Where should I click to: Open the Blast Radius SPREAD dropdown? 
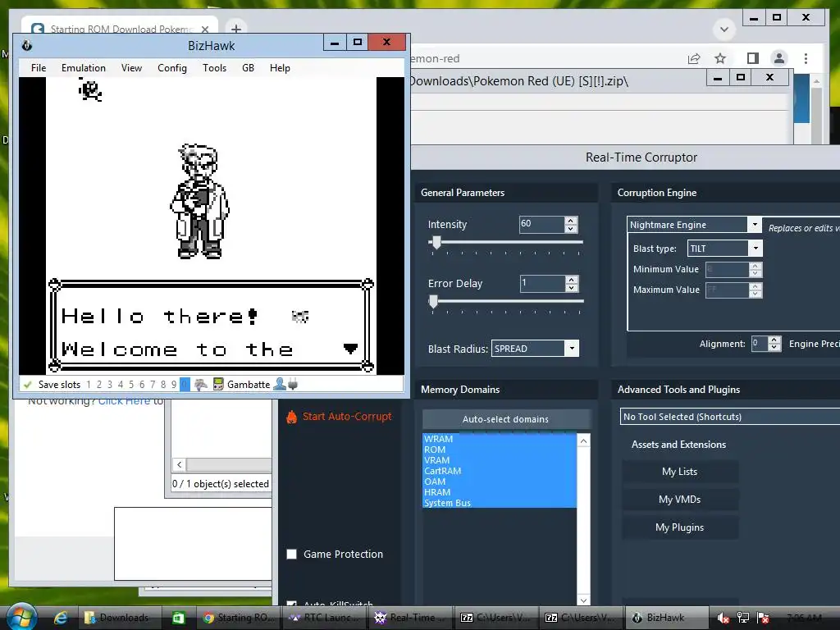572,348
